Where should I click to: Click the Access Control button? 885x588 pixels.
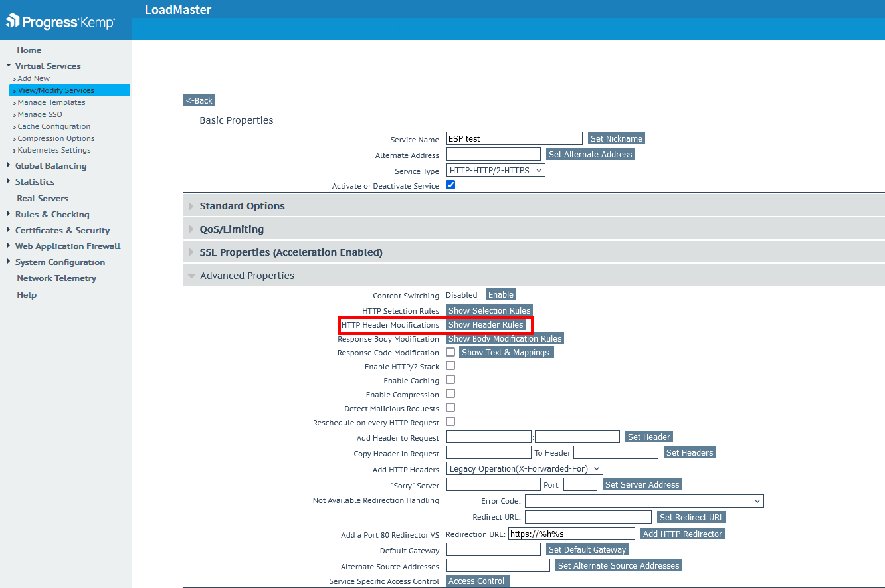pyautogui.click(x=477, y=581)
